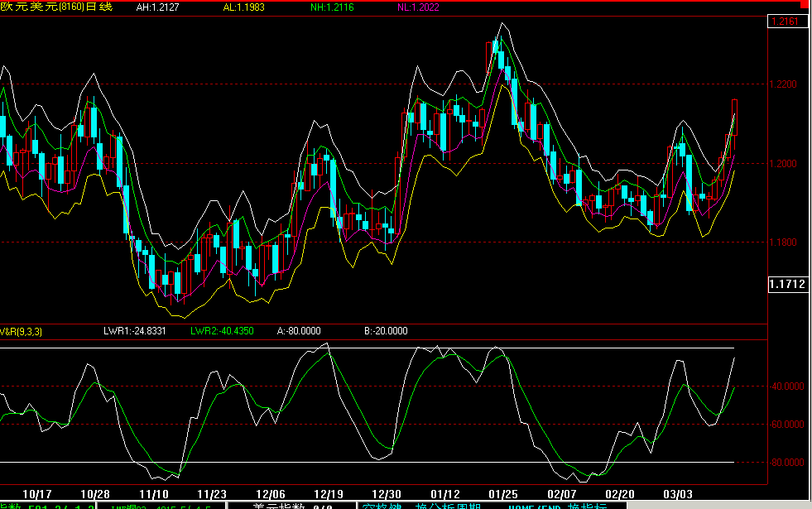812x509 pixels.
Task: Click the 1.2161 price box
Action: [x=787, y=22]
